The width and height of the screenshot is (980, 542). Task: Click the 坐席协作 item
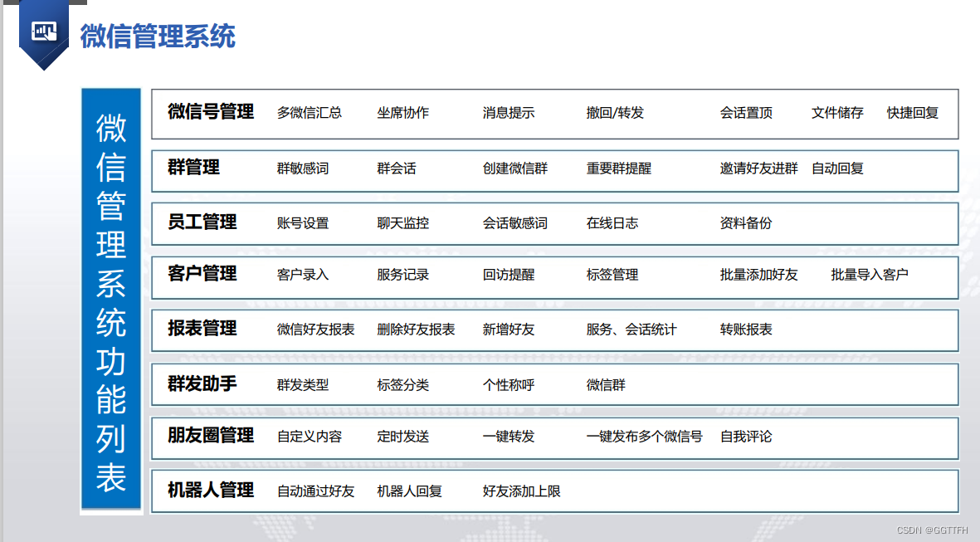point(403,113)
